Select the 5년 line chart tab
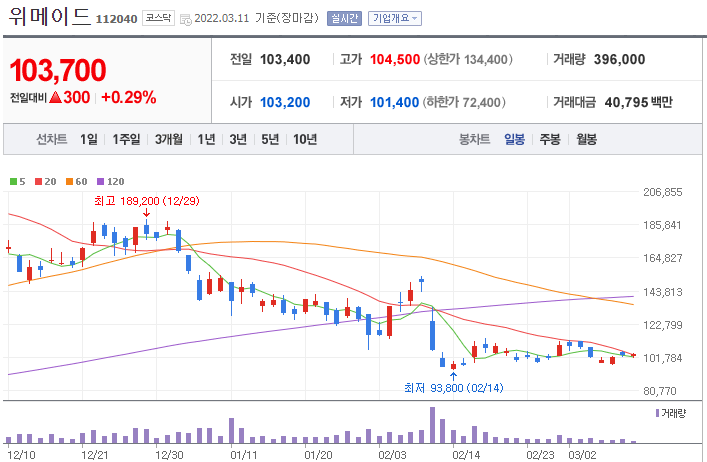This screenshot has width=707, height=462. point(270,139)
